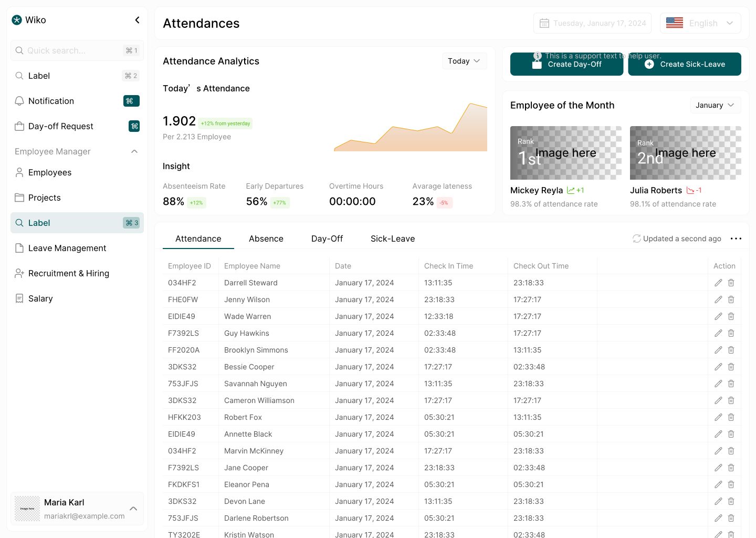Open the Today period dropdown
Image resolution: width=756 pixels, height=538 pixels.
[x=465, y=61]
